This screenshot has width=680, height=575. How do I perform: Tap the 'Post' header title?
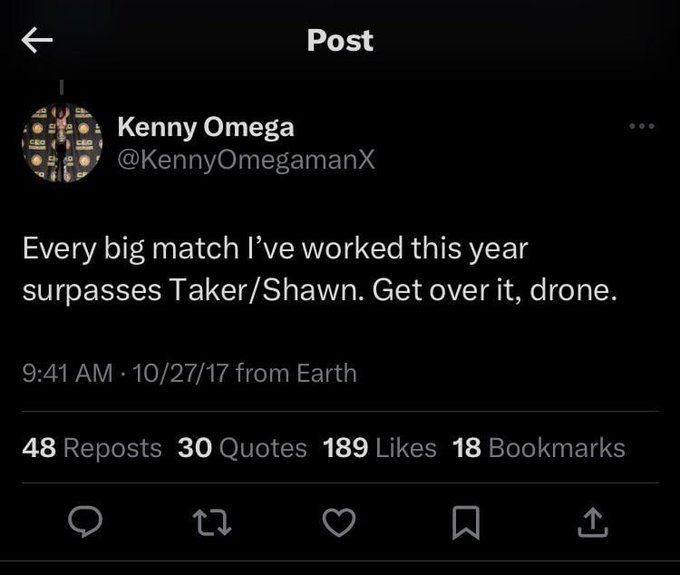340,41
